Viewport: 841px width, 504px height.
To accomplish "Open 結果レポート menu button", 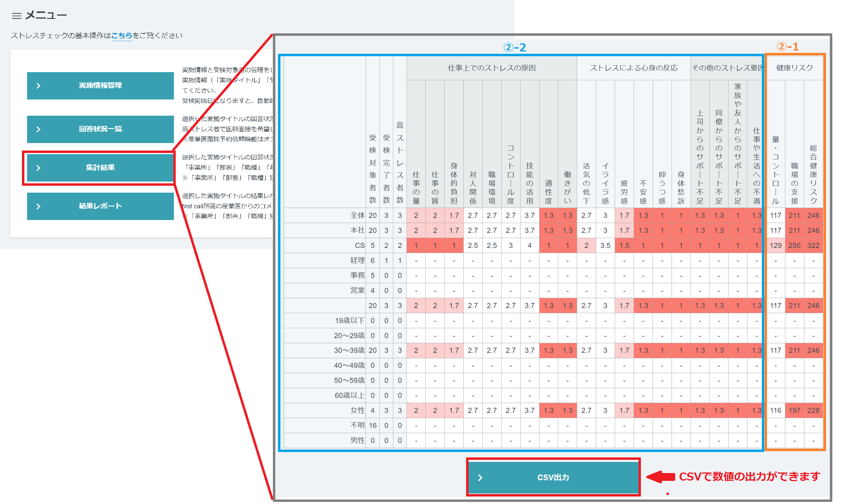I will tap(100, 206).
